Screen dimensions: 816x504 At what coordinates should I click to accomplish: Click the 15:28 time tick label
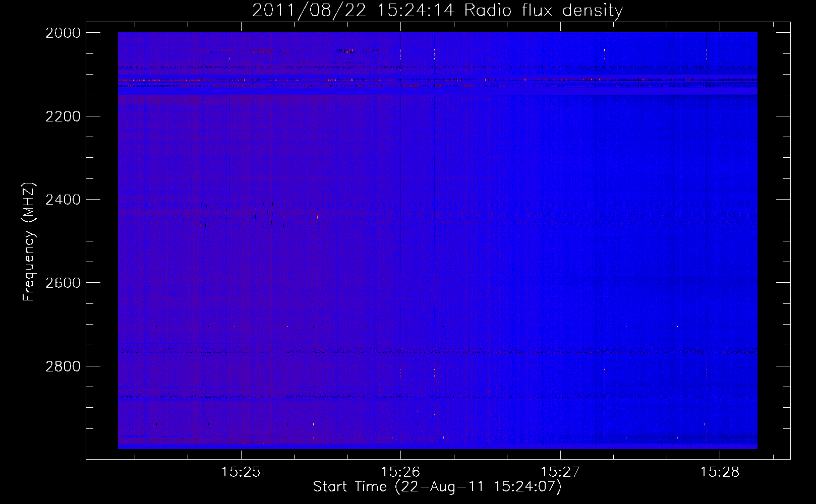pyautogui.click(x=720, y=472)
